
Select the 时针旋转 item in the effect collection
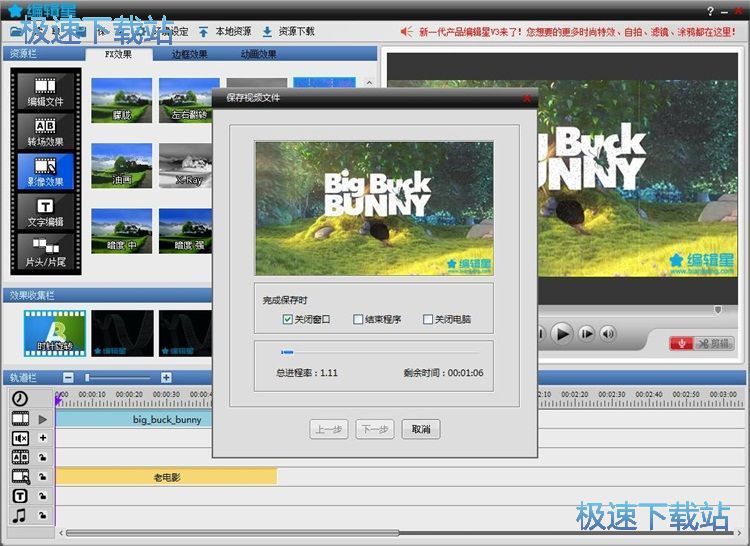(x=55, y=333)
